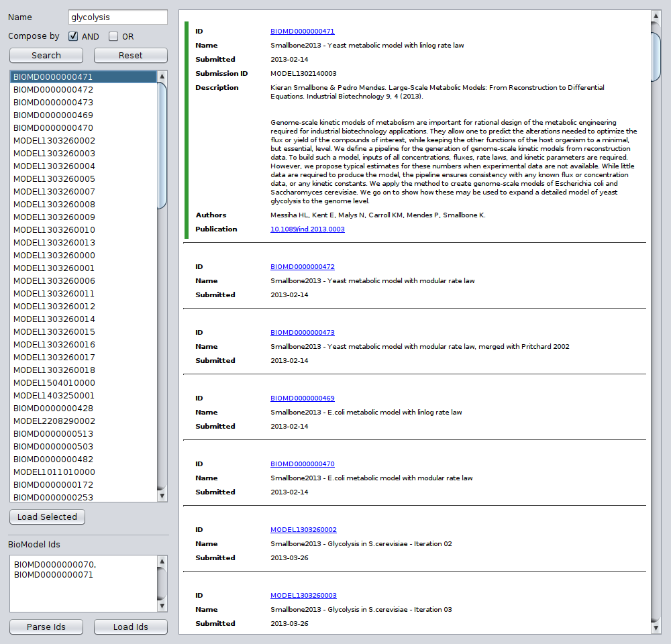Select MODEL1303260017 in the model list
Image resolution: width=671 pixels, height=644 pixels.
tap(83, 358)
